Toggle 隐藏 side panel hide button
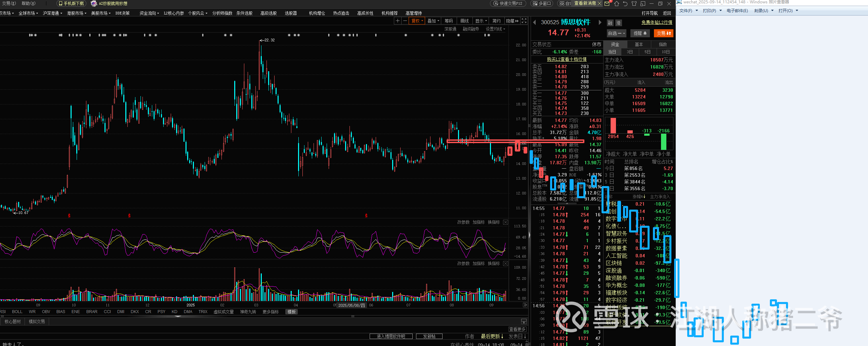Viewport: 868px width, 346px height. [x=512, y=21]
